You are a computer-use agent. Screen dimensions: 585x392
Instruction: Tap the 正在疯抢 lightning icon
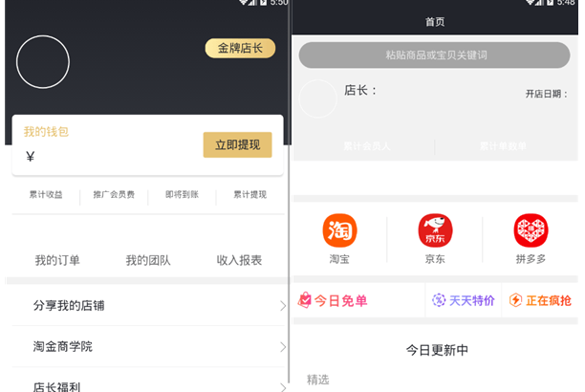[515, 300]
